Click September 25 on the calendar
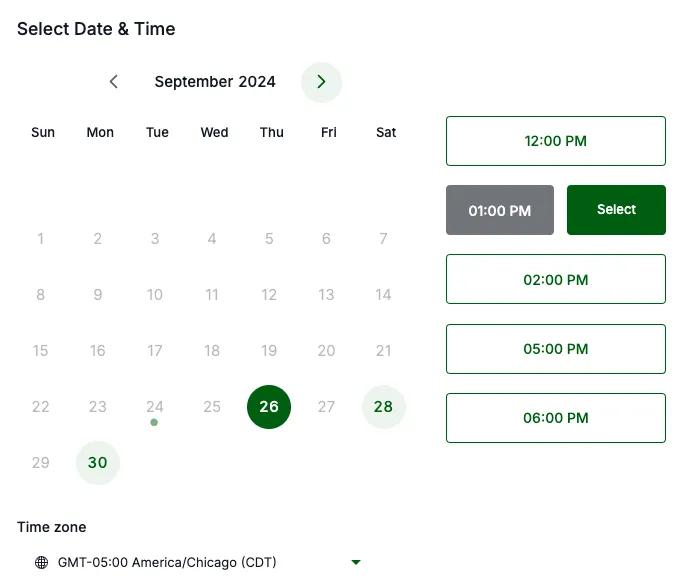684x588 pixels. (212, 407)
